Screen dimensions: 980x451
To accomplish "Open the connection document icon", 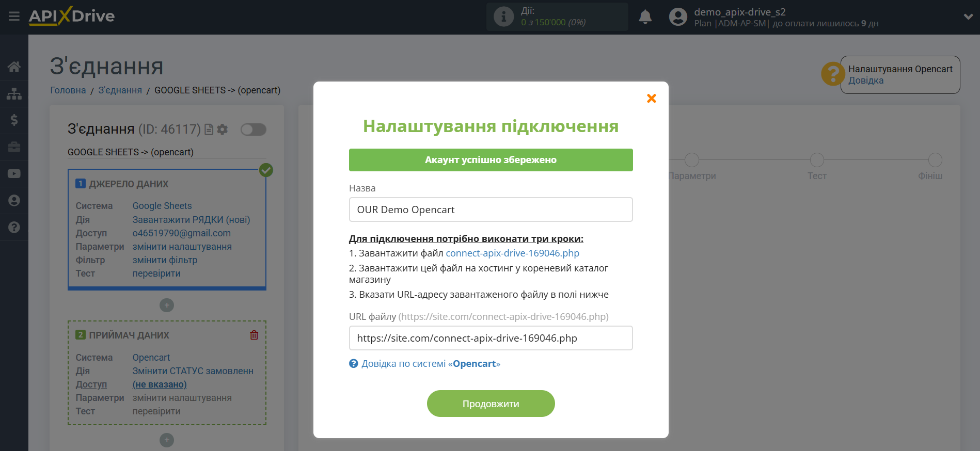I will point(209,130).
